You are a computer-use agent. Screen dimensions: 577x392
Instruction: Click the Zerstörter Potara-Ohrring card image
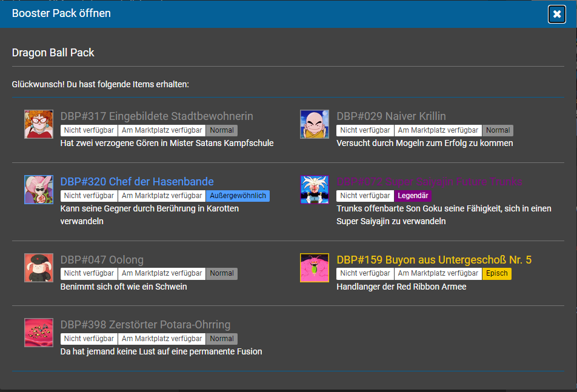39,333
